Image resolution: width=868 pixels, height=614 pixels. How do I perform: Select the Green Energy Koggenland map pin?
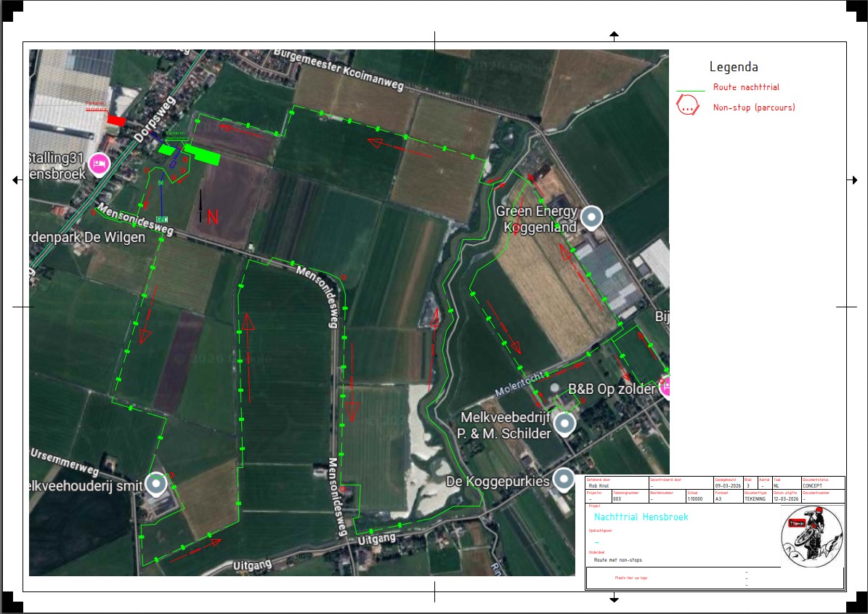tap(592, 218)
